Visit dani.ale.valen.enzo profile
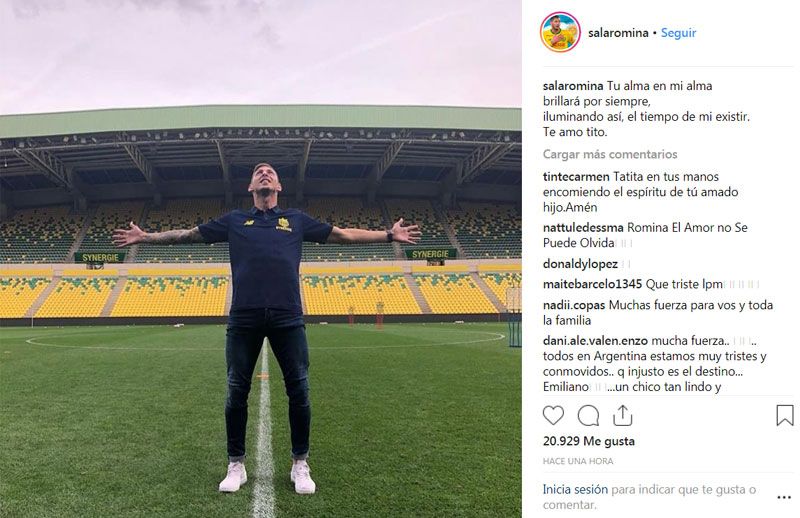Viewport: 800px width, 518px height. (595, 340)
